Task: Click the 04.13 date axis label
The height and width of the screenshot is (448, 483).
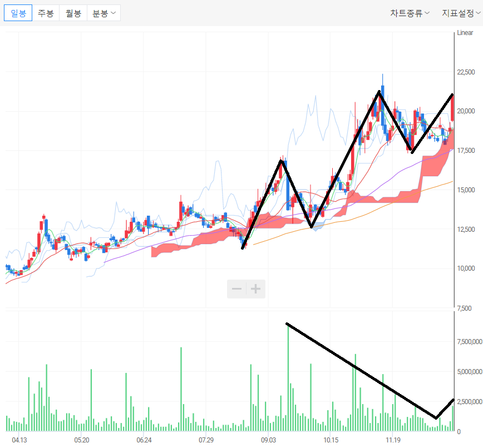Action: tap(19, 440)
